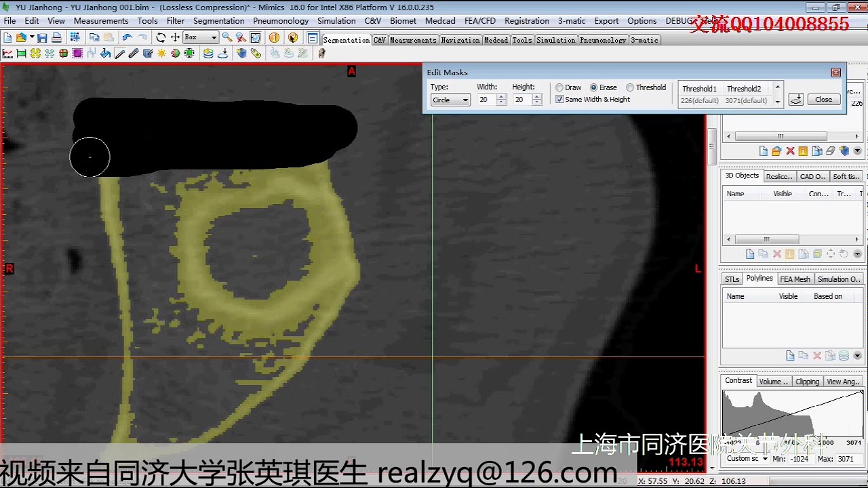Open the Type Circle dropdown
868x488 pixels.
pyautogui.click(x=450, y=100)
